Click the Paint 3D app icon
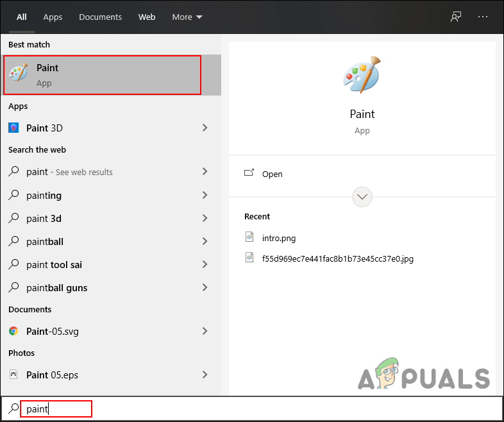The width and height of the screenshot is (504, 422). point(13,128)
